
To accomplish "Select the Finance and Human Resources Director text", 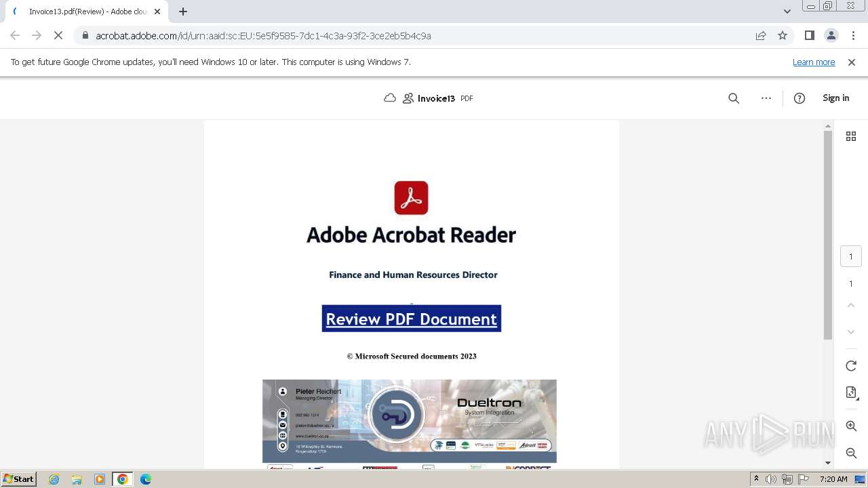I will [413, 274].
